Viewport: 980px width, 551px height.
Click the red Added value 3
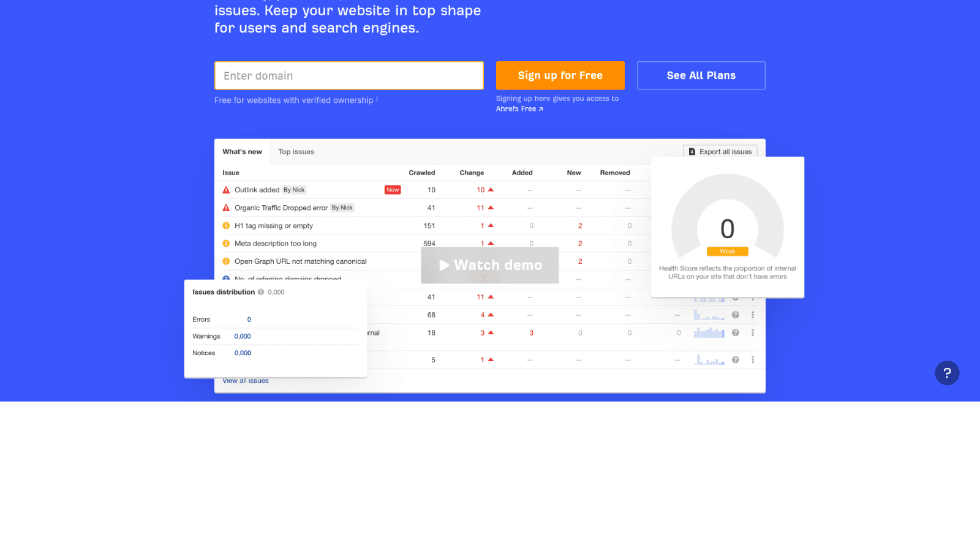[x=531, y=332]
